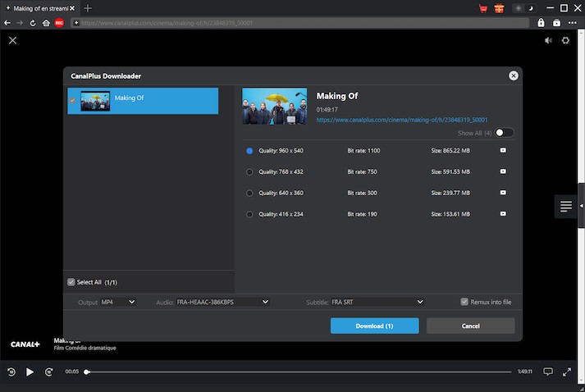Image resolution: width=585 pixels, height=392 pixels.
Task: Click the URL address bar field
Action: click(299, 23)
